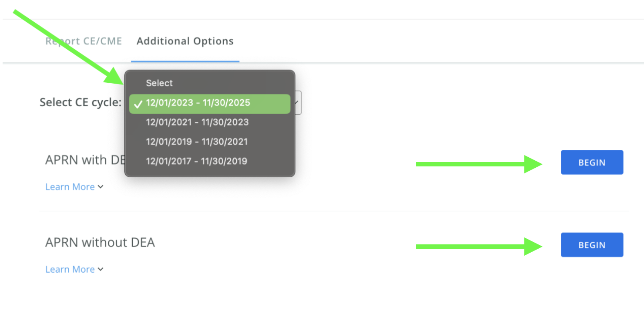Click the arrow at the edge of the CE cycle select box

tap(297, 103)
